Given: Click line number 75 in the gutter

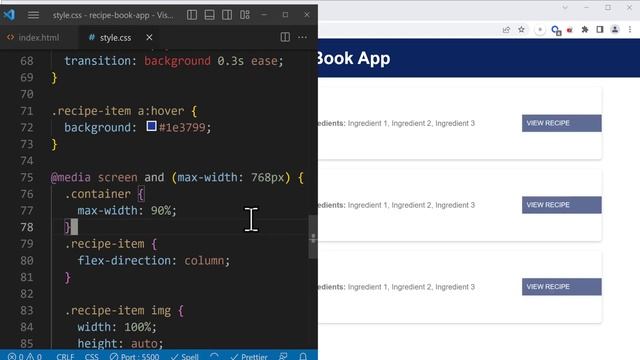Looking at the screenshot, I should [x=27, y=178].
